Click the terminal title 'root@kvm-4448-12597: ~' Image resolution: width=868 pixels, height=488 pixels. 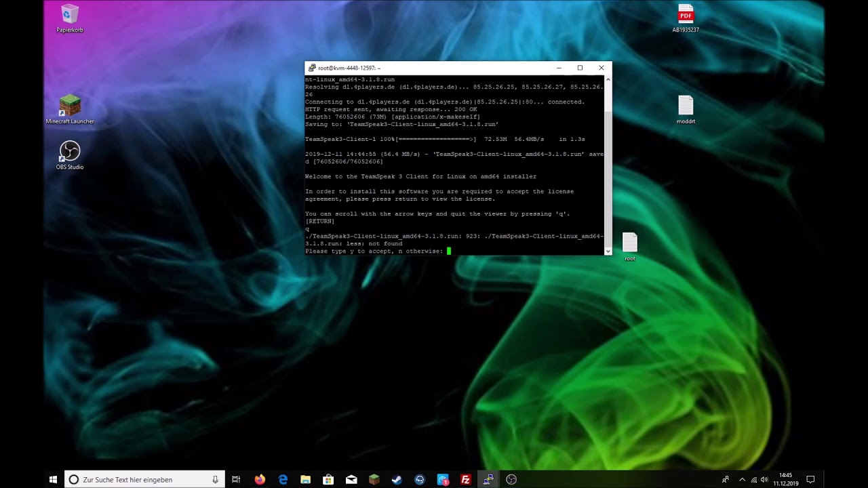click(349, 68)
